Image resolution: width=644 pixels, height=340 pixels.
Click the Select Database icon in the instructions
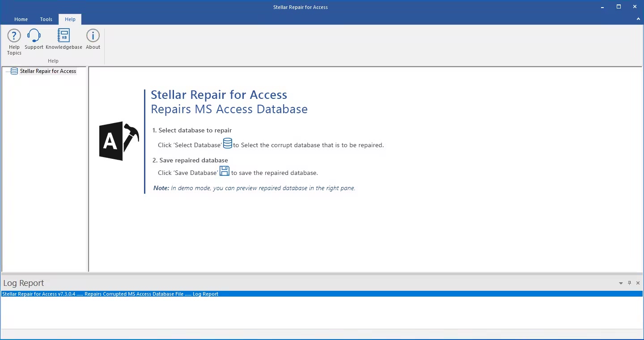pos(227,144)
